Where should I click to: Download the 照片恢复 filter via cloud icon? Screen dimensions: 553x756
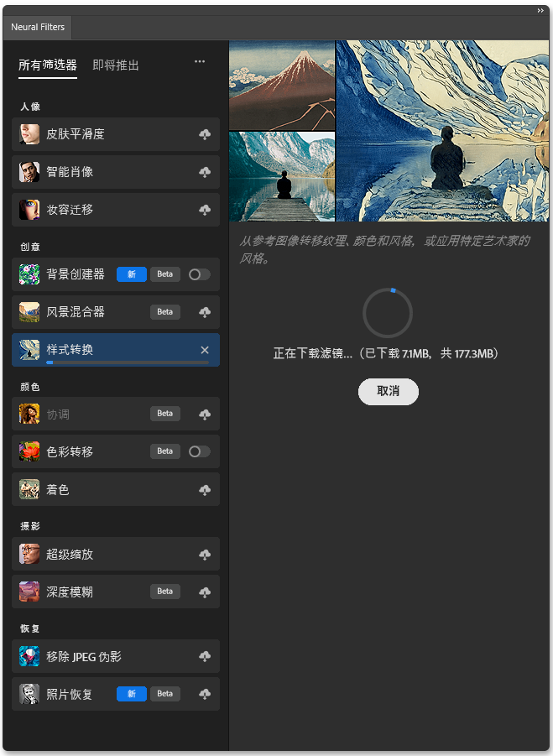(x=205, y=694)
